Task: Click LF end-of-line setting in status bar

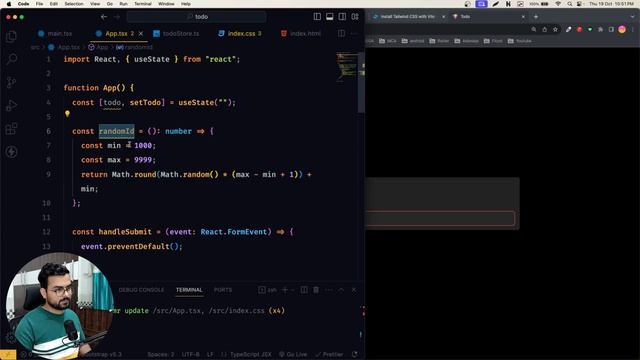Action: pos(210,354)
